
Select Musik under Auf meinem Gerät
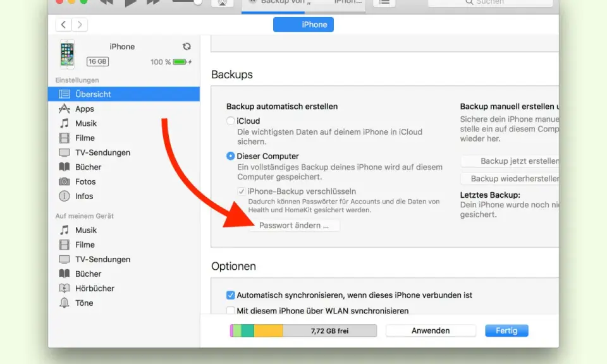(124, 230)
